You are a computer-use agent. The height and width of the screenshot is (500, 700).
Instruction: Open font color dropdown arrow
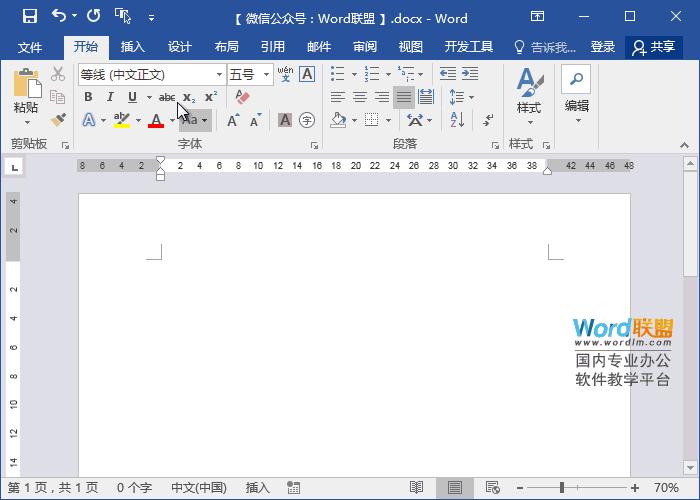(172, 120)
